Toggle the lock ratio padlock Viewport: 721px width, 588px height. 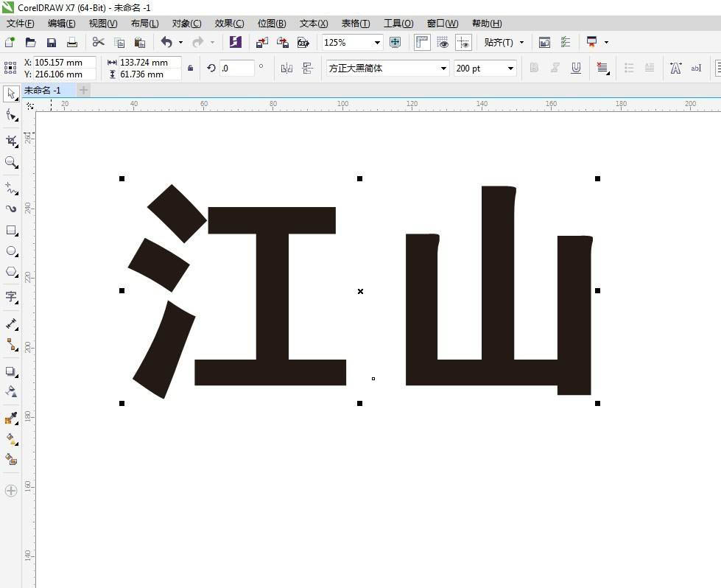point(191,68)
